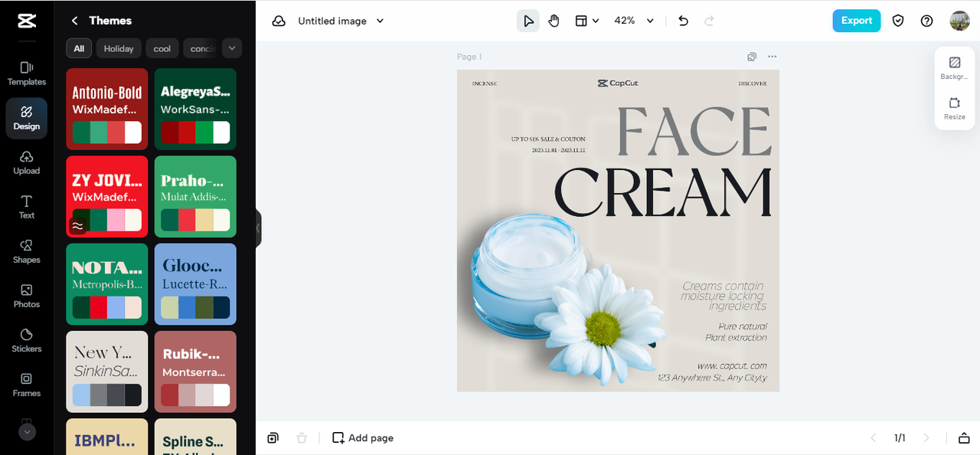Go to the next page arrow
The width and height of the screenshot is (980, 455).
[x=926, y=438]
